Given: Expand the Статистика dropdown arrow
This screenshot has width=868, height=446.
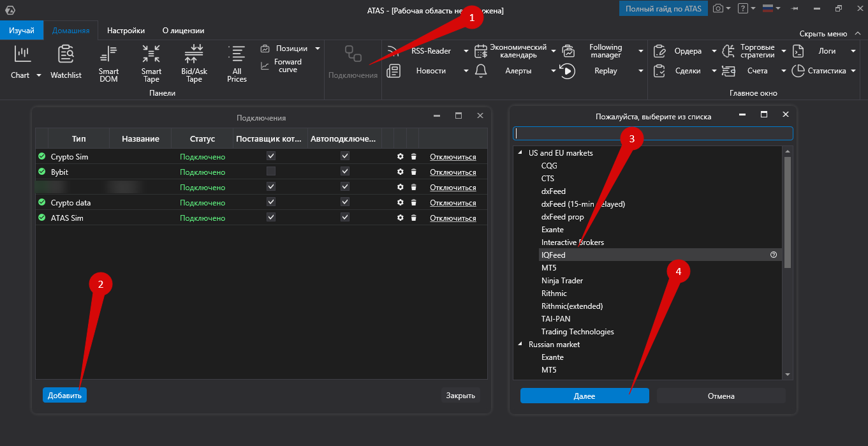Looking at the screenshot, I should tap(853, 71).
